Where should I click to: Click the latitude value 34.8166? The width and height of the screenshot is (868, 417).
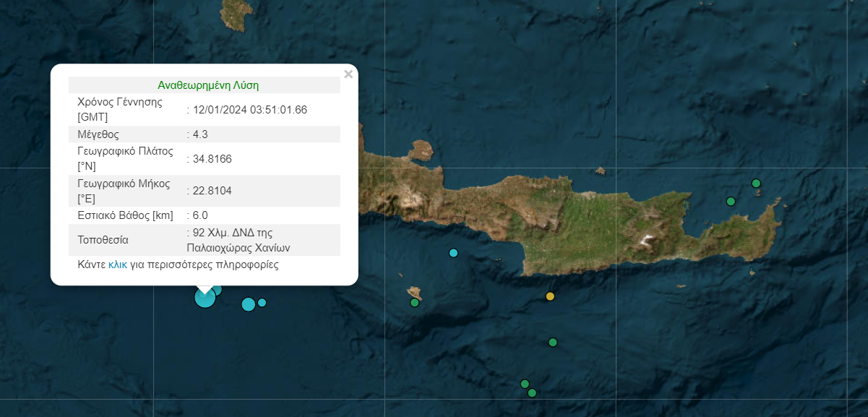point(212,159)
